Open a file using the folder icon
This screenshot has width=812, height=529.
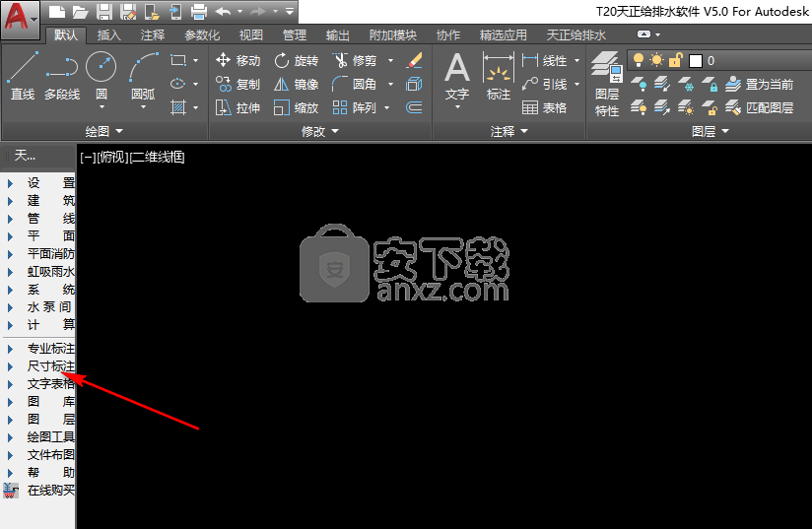pos(80,12)
